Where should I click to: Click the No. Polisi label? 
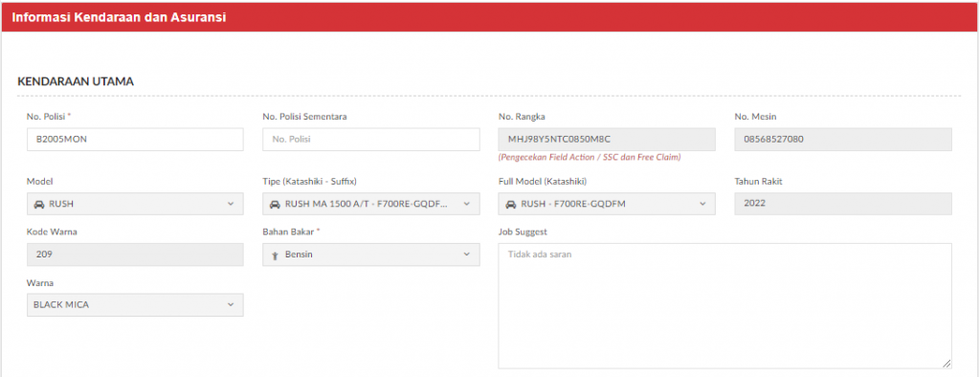coord(48,117)
